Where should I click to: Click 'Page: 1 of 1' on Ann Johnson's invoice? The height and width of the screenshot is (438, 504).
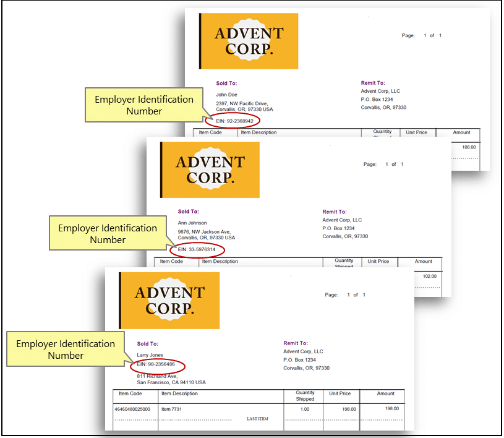(383, 164)
